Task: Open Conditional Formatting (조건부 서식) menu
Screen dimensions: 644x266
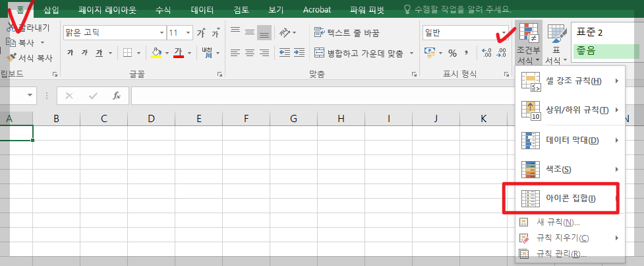Action: tap(527, 44)
